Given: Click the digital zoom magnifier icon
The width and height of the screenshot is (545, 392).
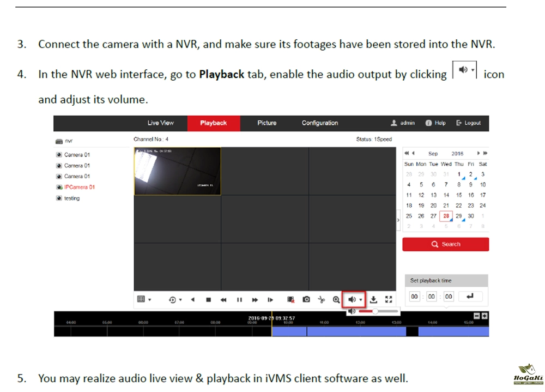Looking at the screenshot, I should click(336, 299).
